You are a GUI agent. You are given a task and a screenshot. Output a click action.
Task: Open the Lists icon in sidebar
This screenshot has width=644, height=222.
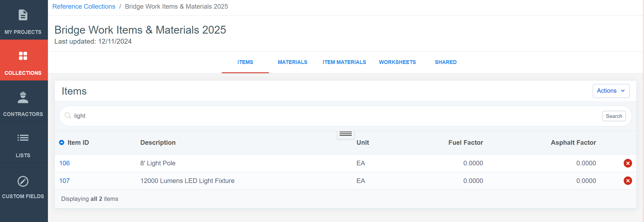click(x=23, y=138)
